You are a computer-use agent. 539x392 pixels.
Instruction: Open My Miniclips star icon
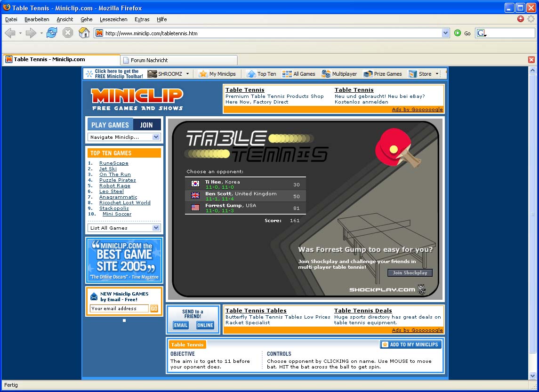point(203,74)
